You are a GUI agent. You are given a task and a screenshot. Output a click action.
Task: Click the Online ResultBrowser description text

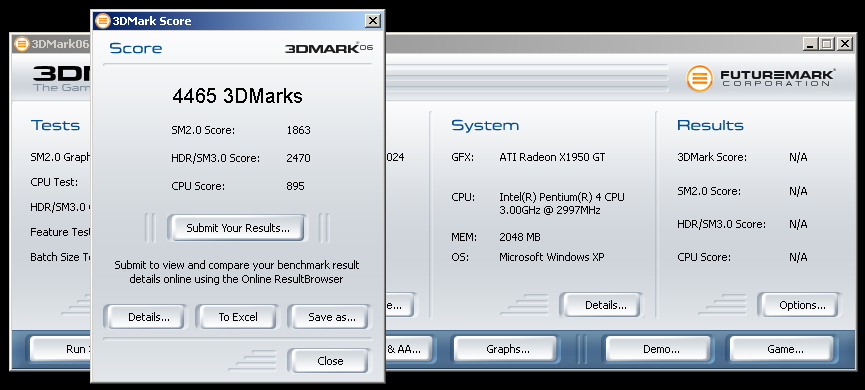click(237, 272)
